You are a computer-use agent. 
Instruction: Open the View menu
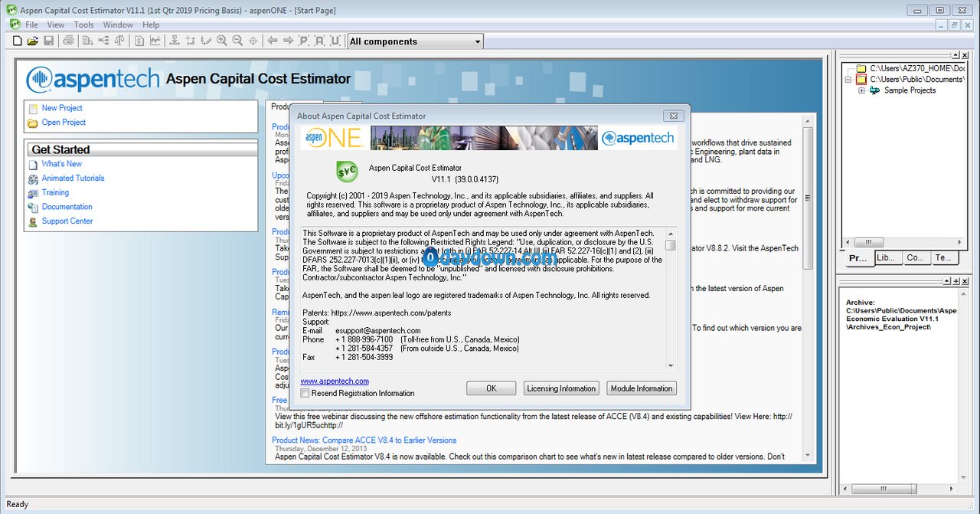tap(56, 25)
